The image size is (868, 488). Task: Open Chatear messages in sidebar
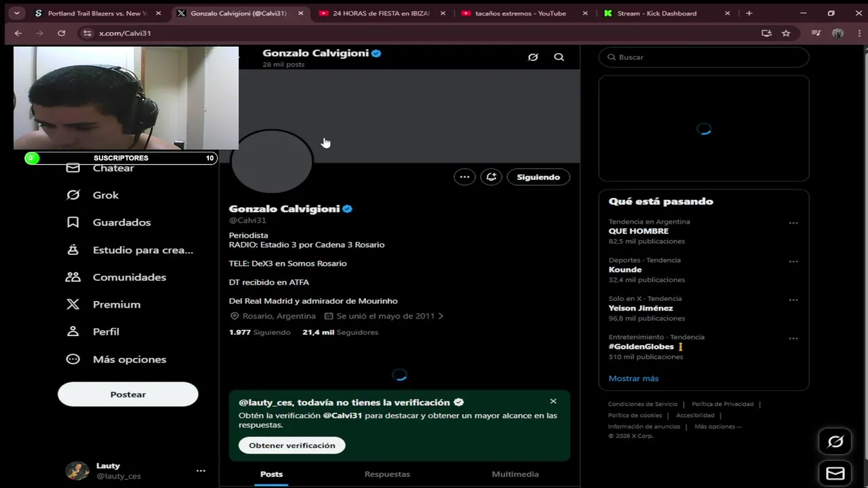point(100,168)
